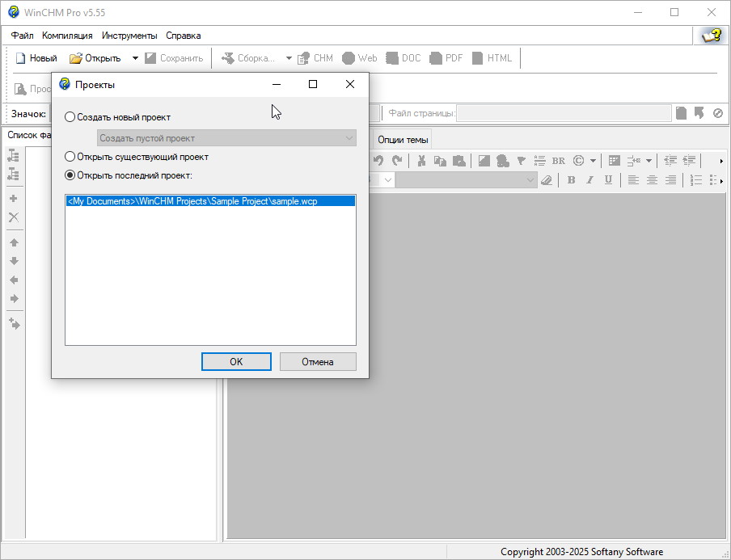Maximize the Проекты dialog

pyautogui.click(x=313, y=84)
